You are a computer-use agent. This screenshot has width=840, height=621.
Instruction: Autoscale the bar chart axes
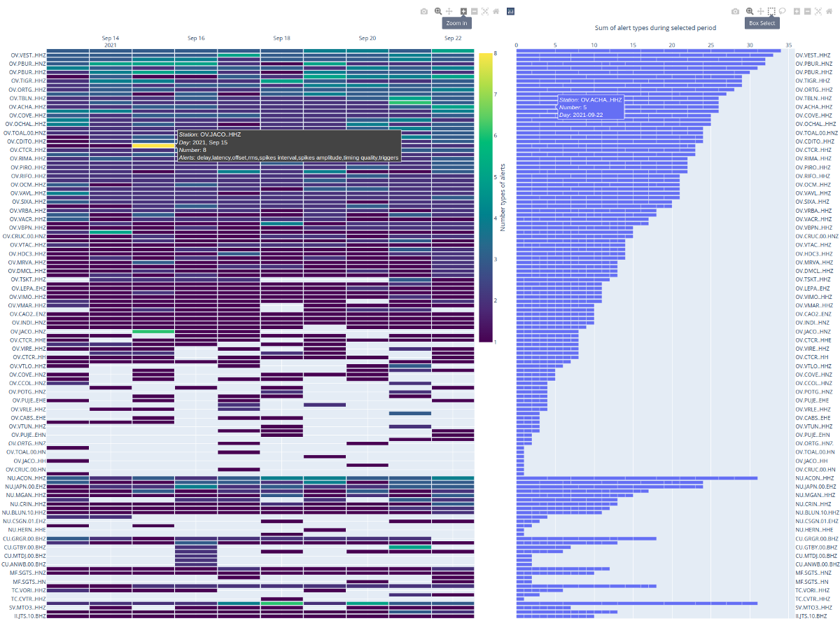(x=818, y=11)
